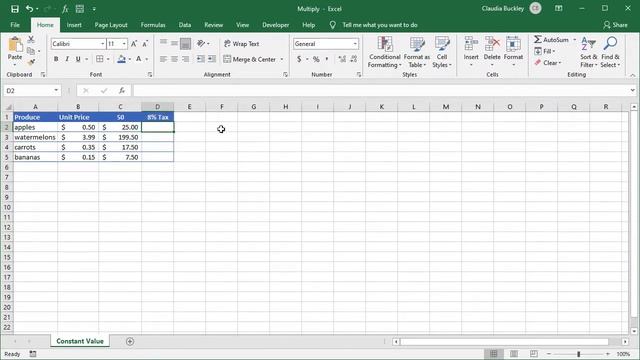Image resolution: width=640 pixels, height=360 pixels.
Task: Open font color dropdown arrow
Action: (x=147, y=59)
